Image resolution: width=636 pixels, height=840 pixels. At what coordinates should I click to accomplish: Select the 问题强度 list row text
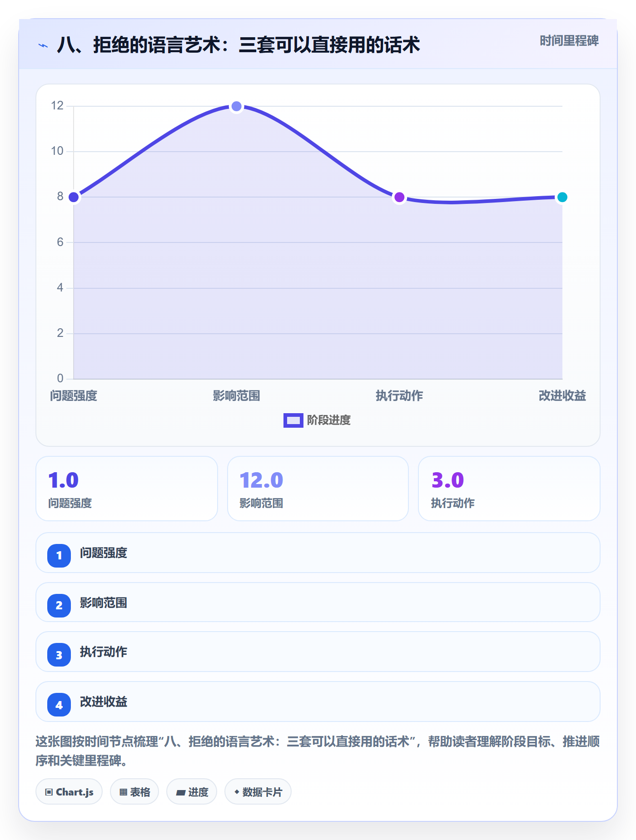coord(104,553)
